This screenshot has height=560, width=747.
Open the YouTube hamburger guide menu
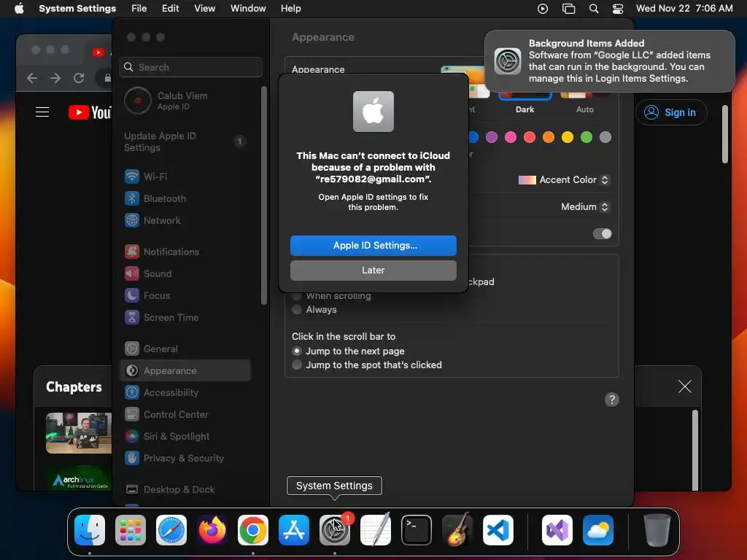[x=42, y=112]
